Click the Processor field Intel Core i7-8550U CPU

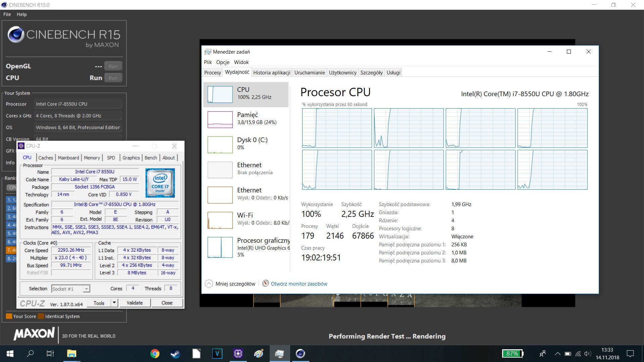(78, 104)
